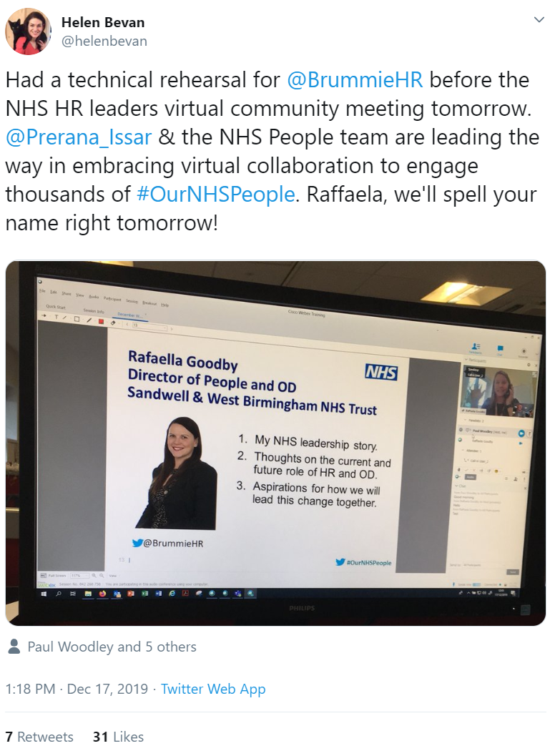Choose the eraser annotation tool

tap(113, 323)
